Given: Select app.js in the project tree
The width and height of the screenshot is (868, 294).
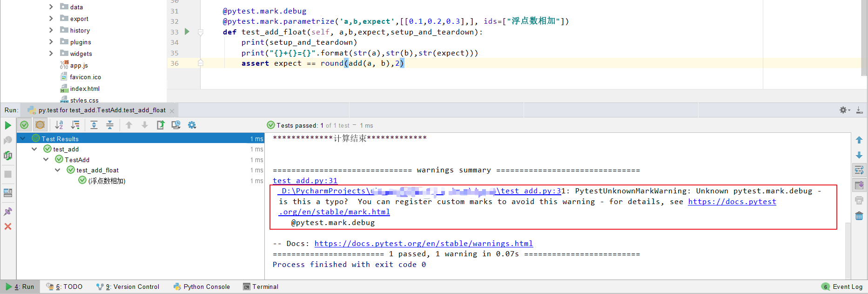Looking at the screenshot, I should point(79,66).
